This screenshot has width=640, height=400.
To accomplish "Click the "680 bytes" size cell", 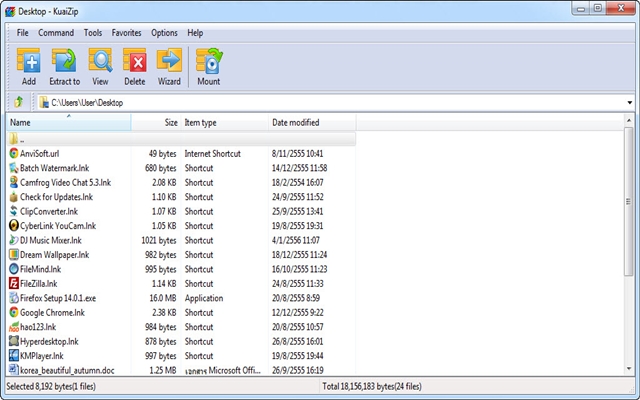I will [160, 168].
